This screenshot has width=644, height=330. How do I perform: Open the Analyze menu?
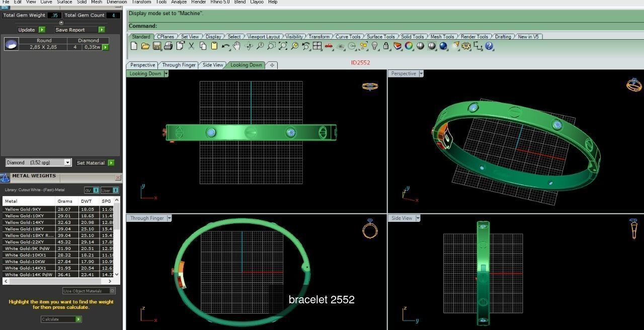tap(179, 2)
